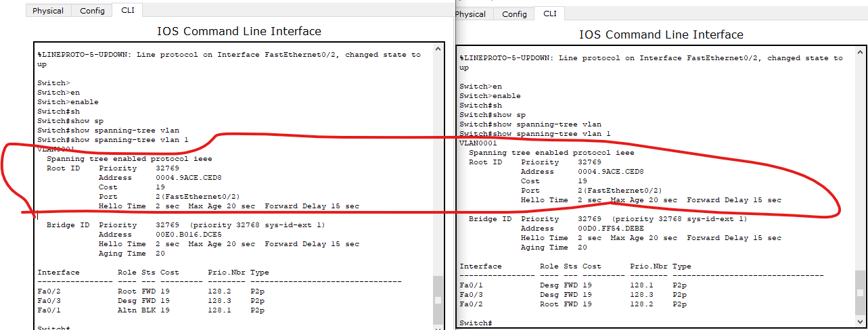Image resolution: width=868 pixels, height=330 pixels.
Task: Click 'Switch#show sp' line in left CLI
Action: coord(70,121)
